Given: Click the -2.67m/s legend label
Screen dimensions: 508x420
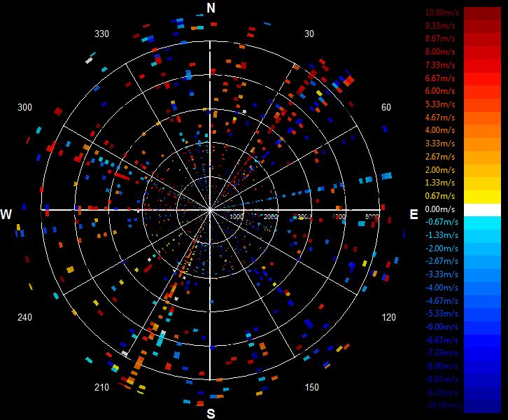Looking at the screenshot, I should pyautogui.click(x=442, y=261).
